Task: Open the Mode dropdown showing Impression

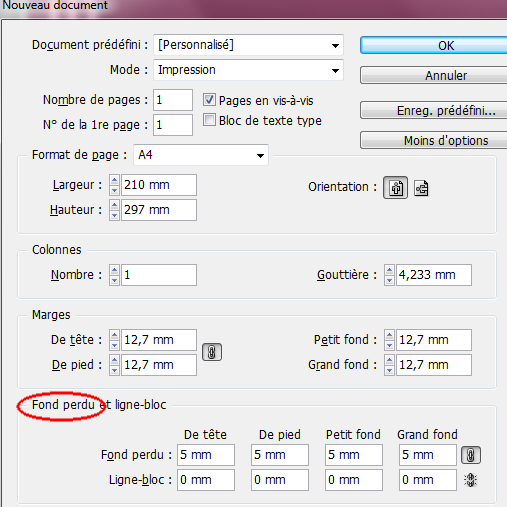Action: (x=248, y=70)
